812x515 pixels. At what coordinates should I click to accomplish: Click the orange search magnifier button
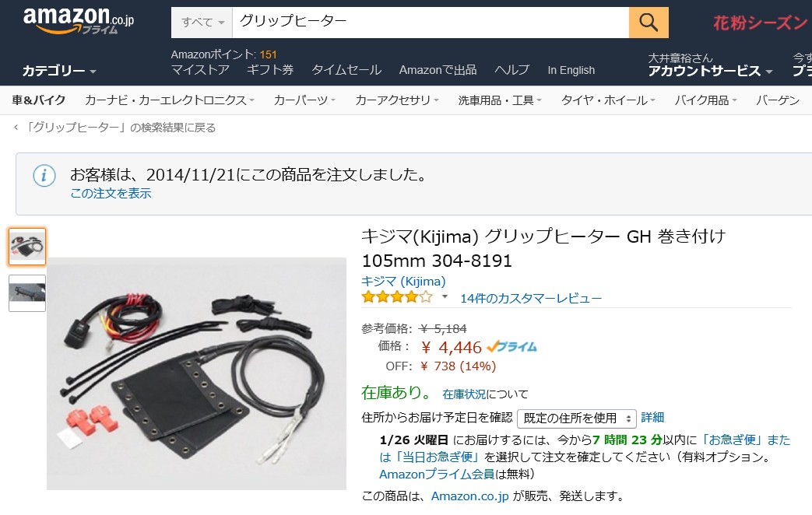pos(649,23)
